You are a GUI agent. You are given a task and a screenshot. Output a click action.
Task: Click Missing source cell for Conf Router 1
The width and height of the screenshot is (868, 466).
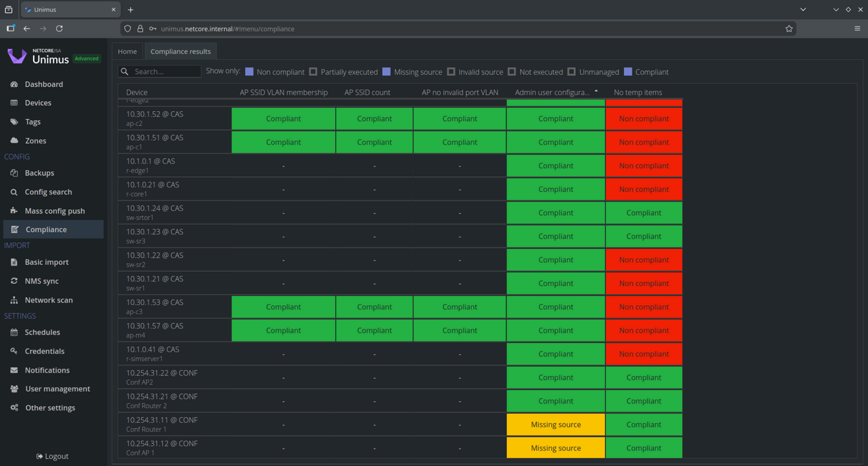coord(556,424)
